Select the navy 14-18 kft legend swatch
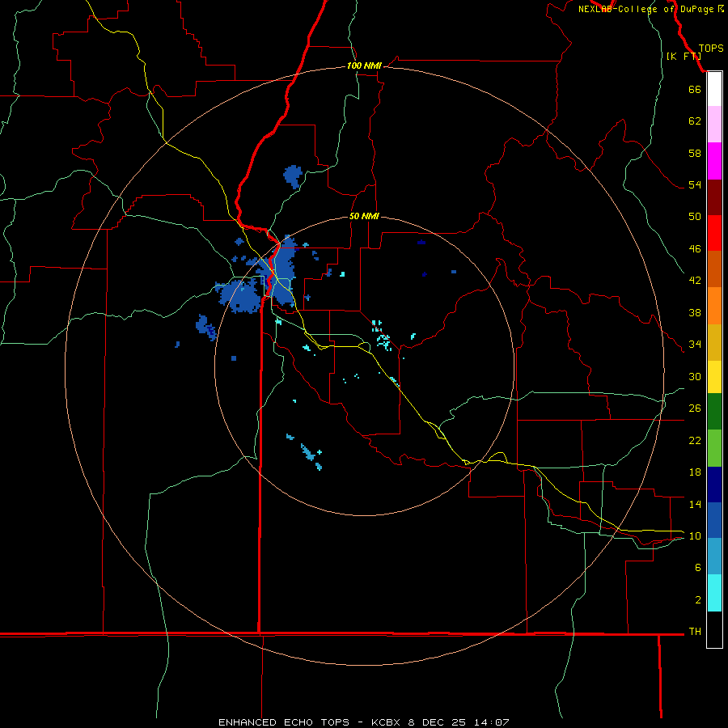Image resolution: width=728 pixels, height=728 pixels. pos(714,485)
